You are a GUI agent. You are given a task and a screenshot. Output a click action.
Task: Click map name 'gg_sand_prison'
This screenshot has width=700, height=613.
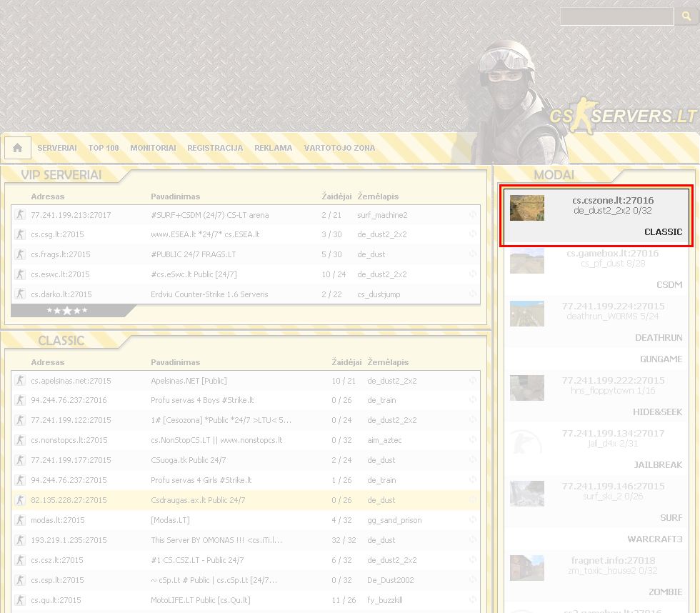394,520
